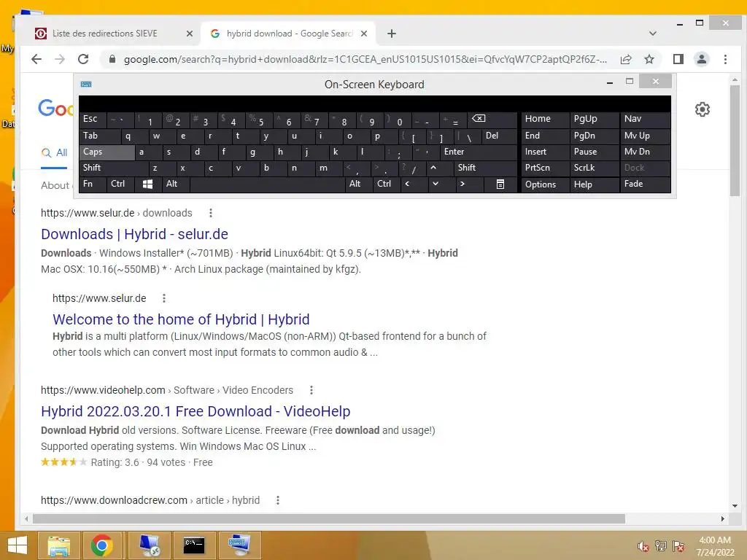This screenshot has height=560, width=747.
Task: Open Welcome to the home of Hybrid link
Action: coord(181,319)
